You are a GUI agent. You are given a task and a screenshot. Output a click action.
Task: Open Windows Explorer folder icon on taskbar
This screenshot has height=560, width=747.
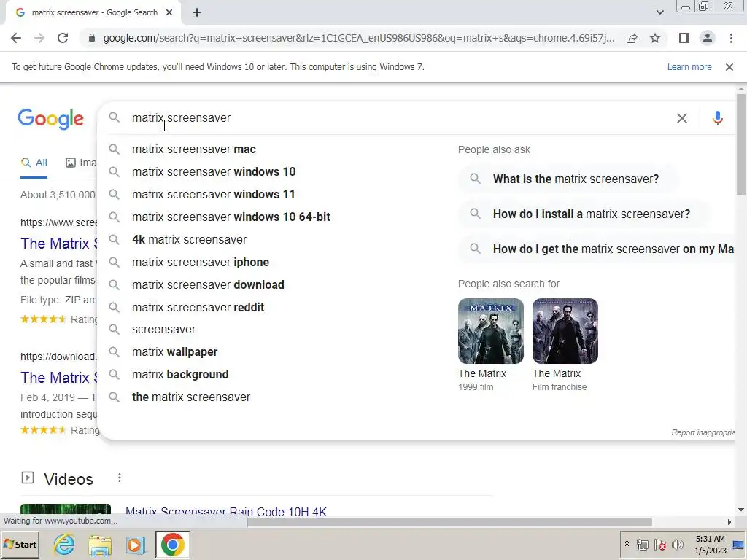click(x=100, y=545)
